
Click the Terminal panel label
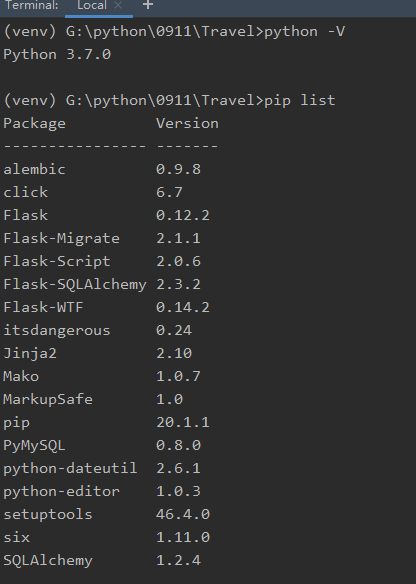click(x=32, y=5)
